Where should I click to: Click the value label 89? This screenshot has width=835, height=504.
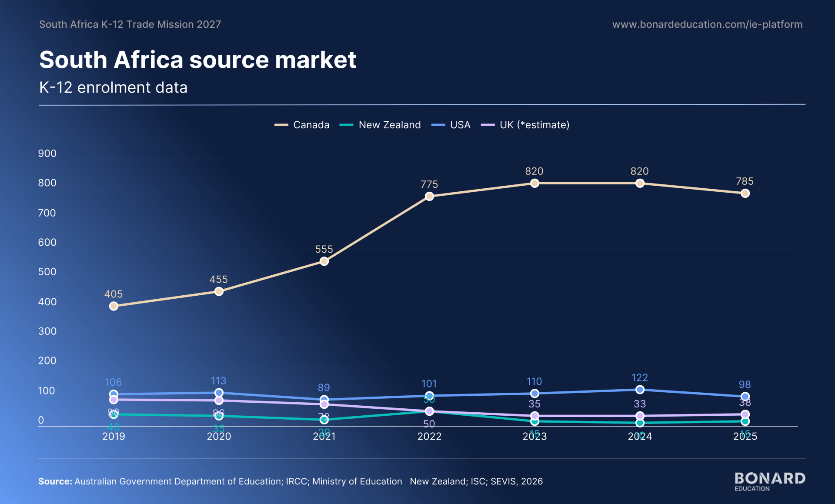pos(324,387)
